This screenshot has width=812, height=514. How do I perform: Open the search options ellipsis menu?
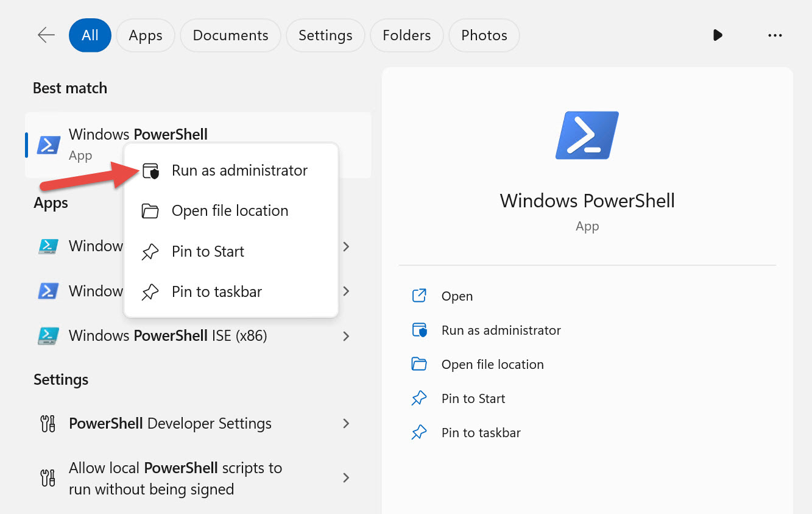[775, 35]
